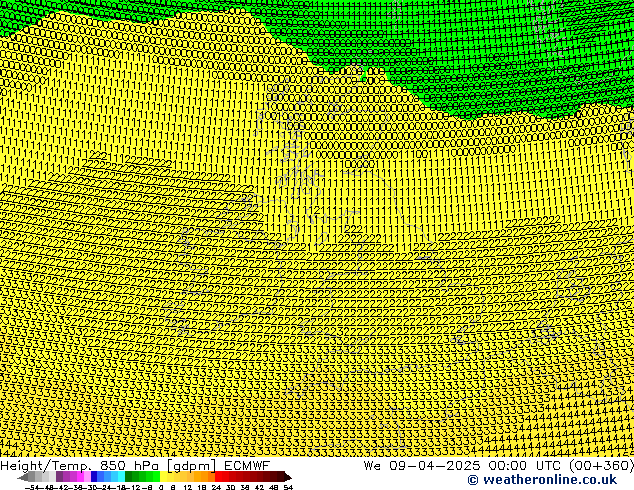Image resolution: width=634 pixels, height=490 pixels.
Task: Select the dark blue swatch in the legend
Action: pos(95,477)
